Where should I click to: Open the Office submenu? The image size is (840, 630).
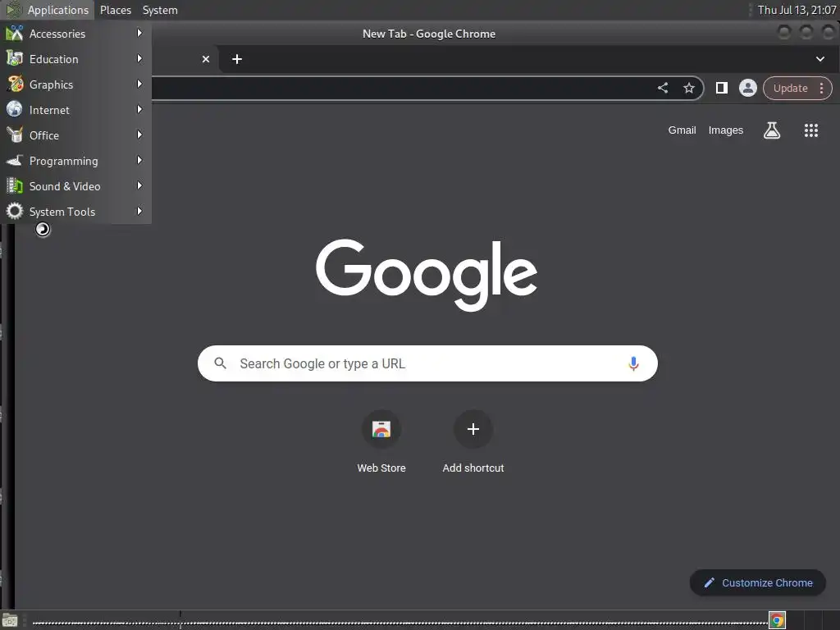point(75,135)
